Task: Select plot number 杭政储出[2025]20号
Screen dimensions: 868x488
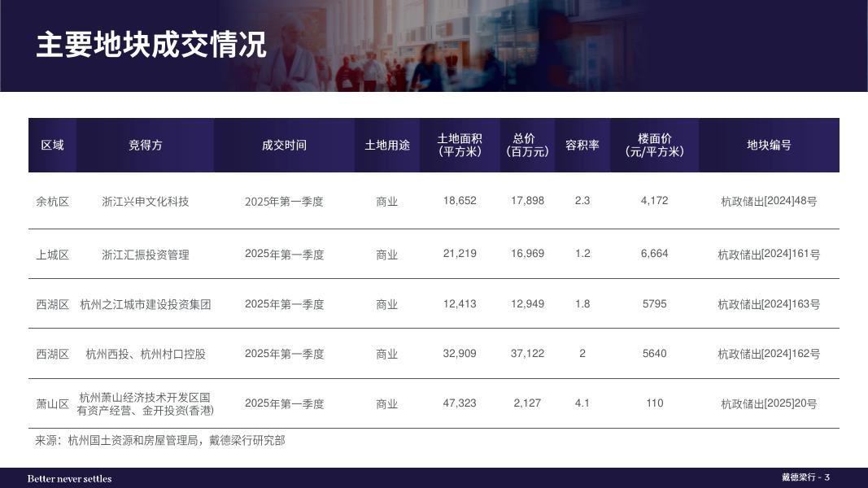Action: pyautogui.click(x=769, y=404)
